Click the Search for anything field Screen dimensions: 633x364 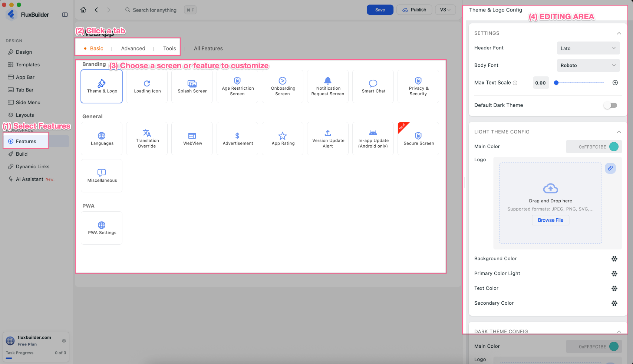160,10
